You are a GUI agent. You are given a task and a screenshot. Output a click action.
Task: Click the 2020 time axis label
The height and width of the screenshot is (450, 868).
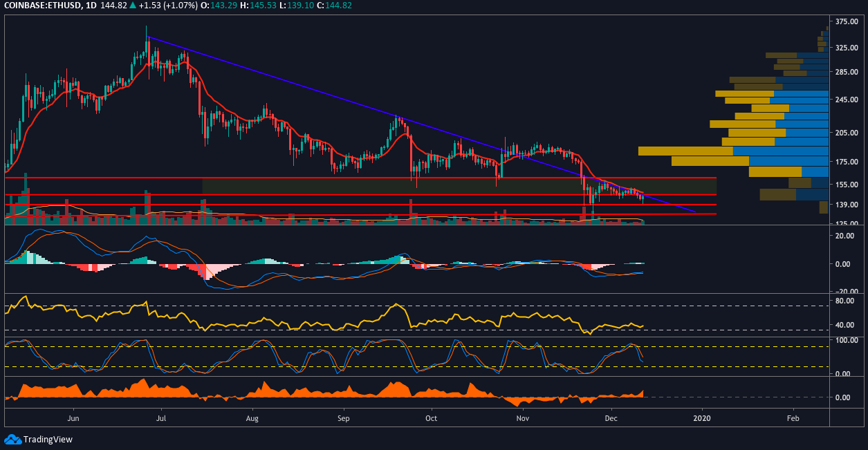pos(702,418)
